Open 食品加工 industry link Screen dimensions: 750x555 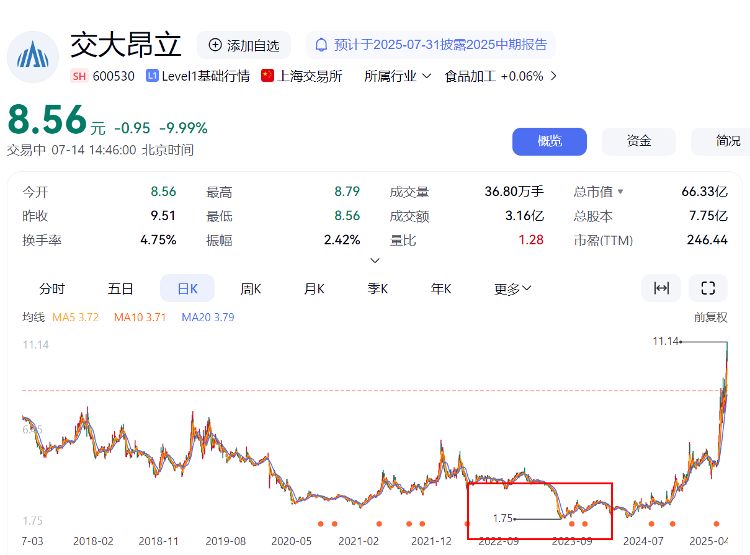(470, 76)
